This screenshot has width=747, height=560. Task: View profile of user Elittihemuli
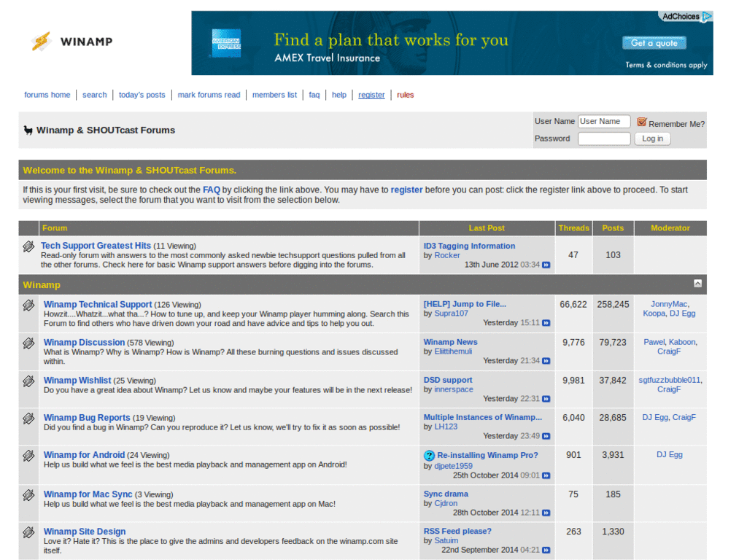(453, 351)
